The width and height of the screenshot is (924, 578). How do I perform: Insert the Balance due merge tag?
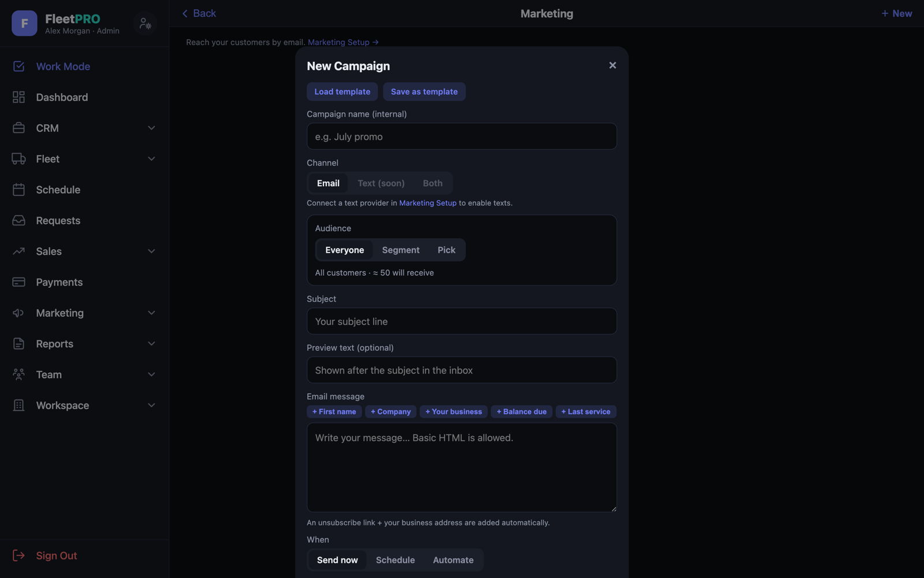tap(521, 412)
